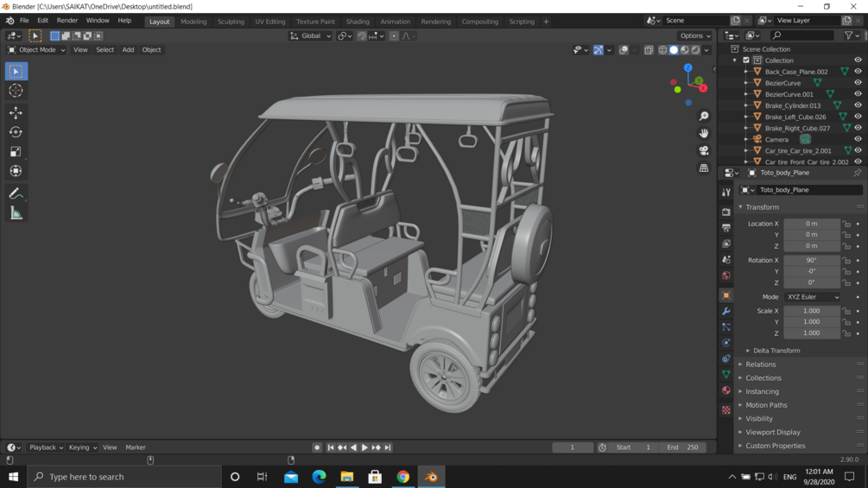Click the zoom viewport icon
868x488 pixels.
[x=704, y=116]
